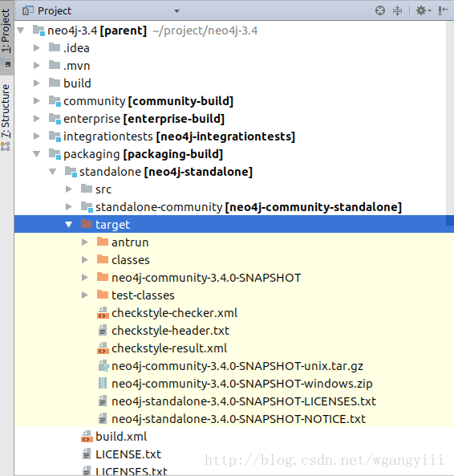Collapse the target folder arrow
The width and height of the screenshot is (454, 476).
point(68,224)
